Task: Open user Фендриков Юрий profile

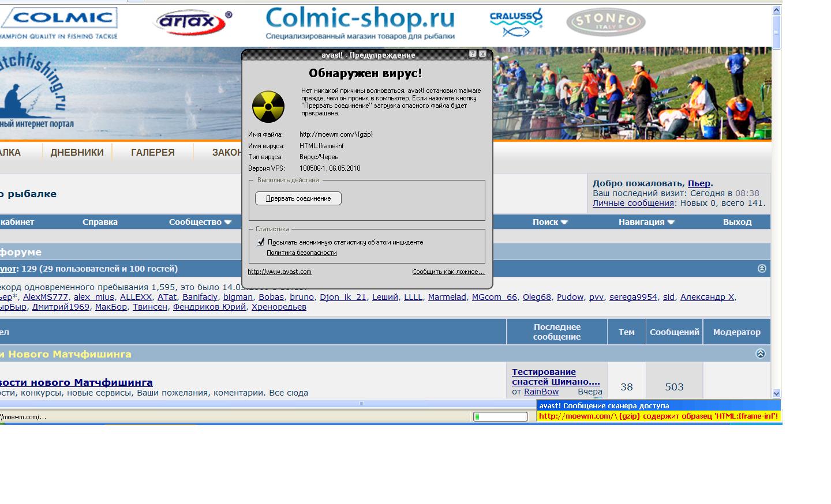Action: point(209,307)
